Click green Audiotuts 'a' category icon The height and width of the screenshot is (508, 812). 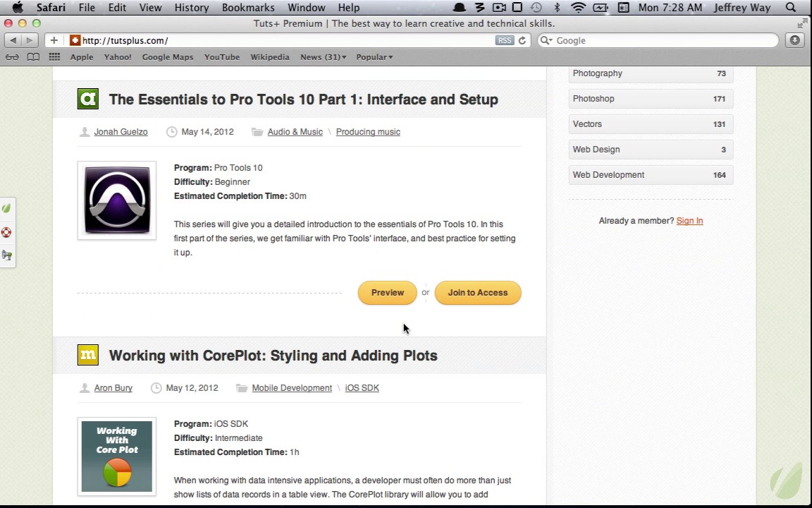(88, 99)
